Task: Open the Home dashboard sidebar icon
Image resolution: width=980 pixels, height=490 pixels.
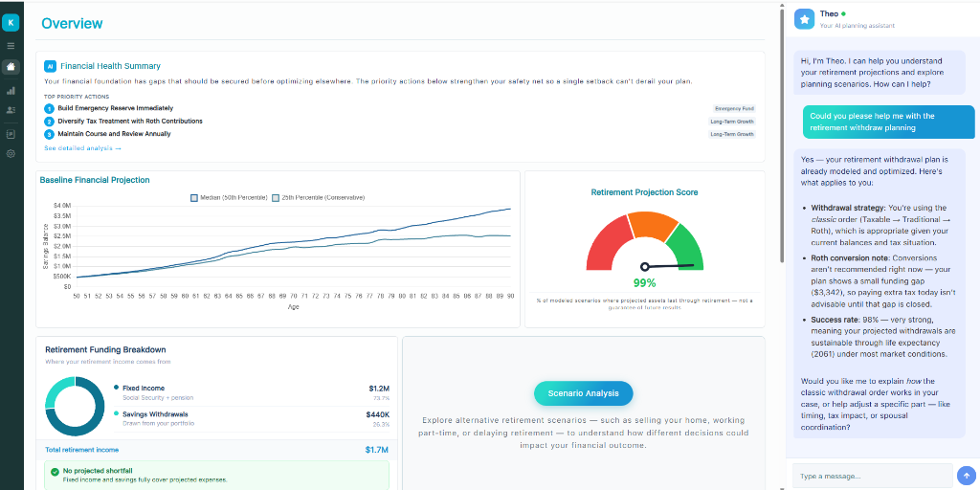Action: point(11,67)
